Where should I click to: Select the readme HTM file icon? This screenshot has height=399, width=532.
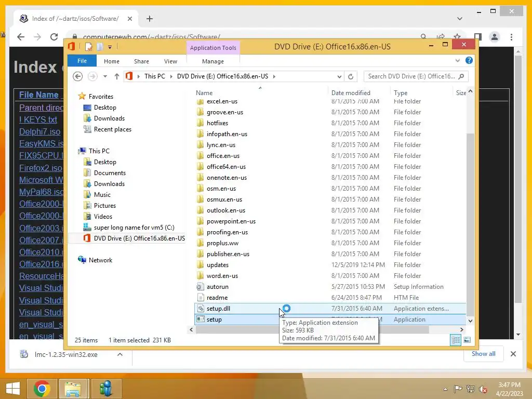tap(200, 297)
